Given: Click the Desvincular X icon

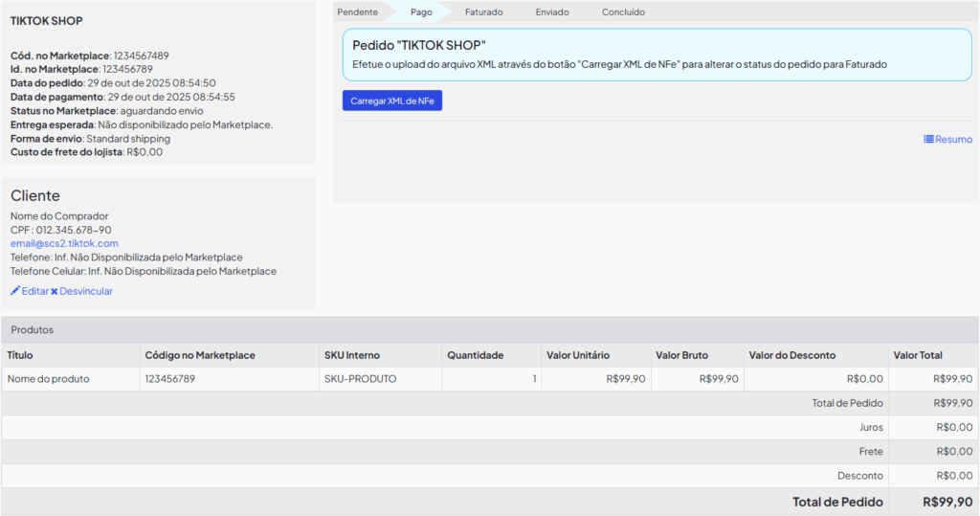Looking at the screenshot, I should tap(55, 291).
